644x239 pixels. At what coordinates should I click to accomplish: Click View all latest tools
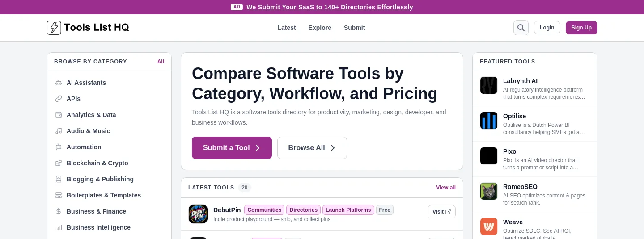[446, 188]
